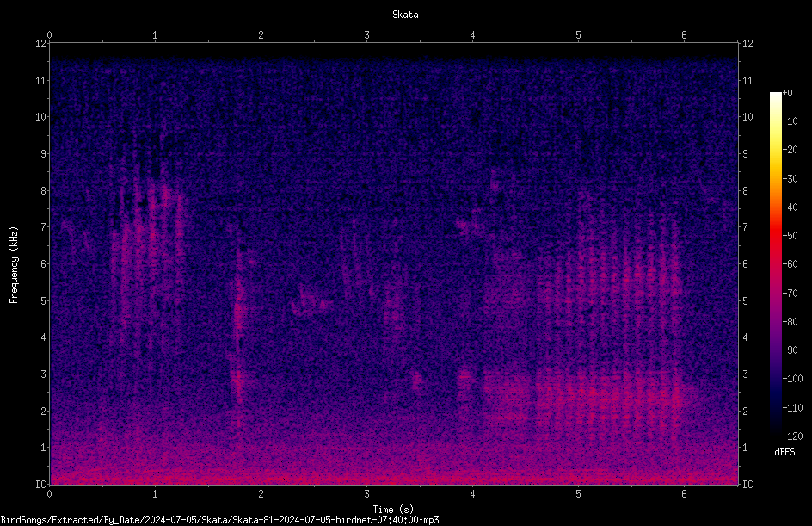Click the '12' label on left frequency axis
The width and height of the screenshot is (812, 526).
[40, 44]
